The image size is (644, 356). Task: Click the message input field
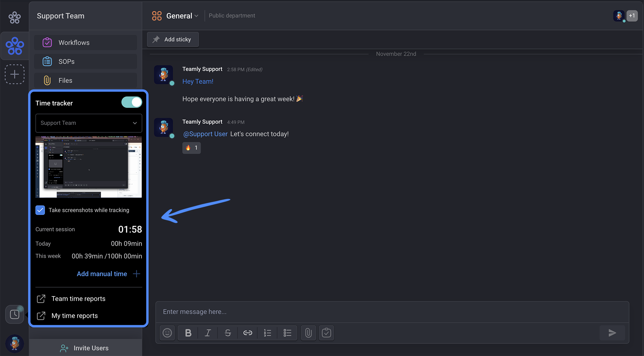pos(392,312)
